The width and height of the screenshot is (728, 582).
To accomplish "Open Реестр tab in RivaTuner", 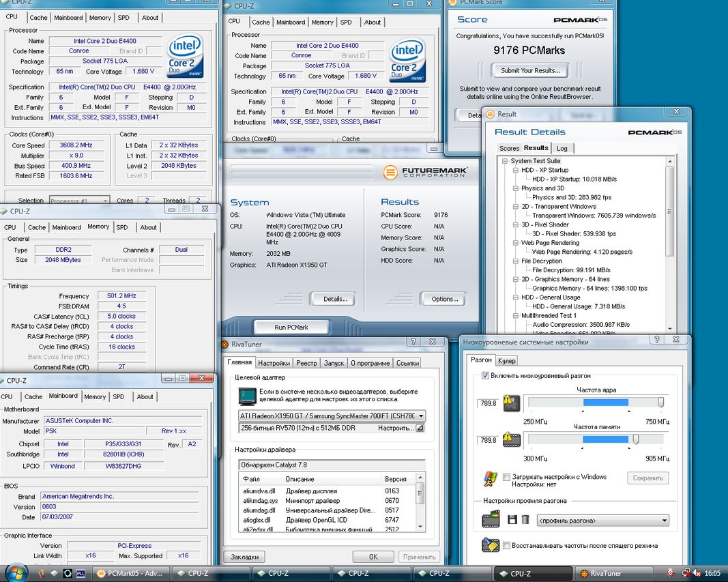I will pyautogui.click(x=306, y=363).
